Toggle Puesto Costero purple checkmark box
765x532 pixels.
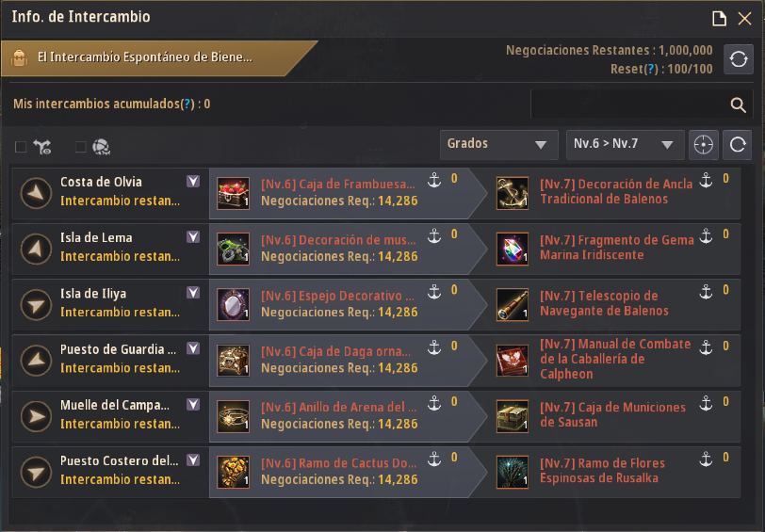click(x=193, y=460)
